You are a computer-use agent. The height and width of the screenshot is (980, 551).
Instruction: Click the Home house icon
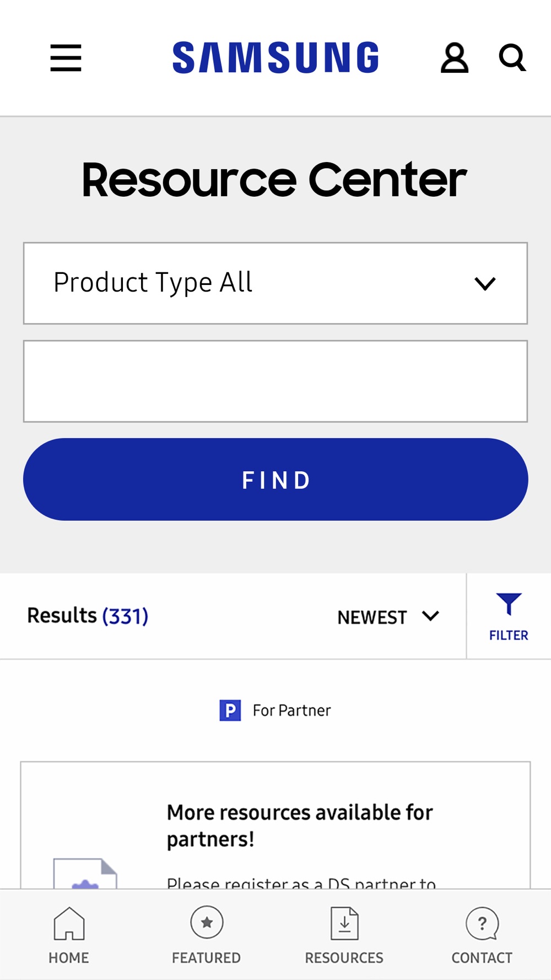pyautogui.click(x=69, y=923)
